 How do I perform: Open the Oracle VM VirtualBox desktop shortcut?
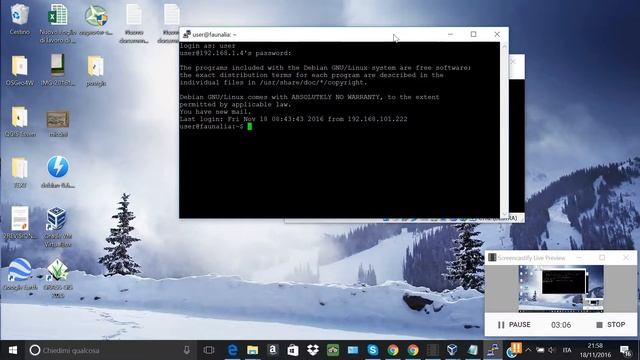pos(56,218)
